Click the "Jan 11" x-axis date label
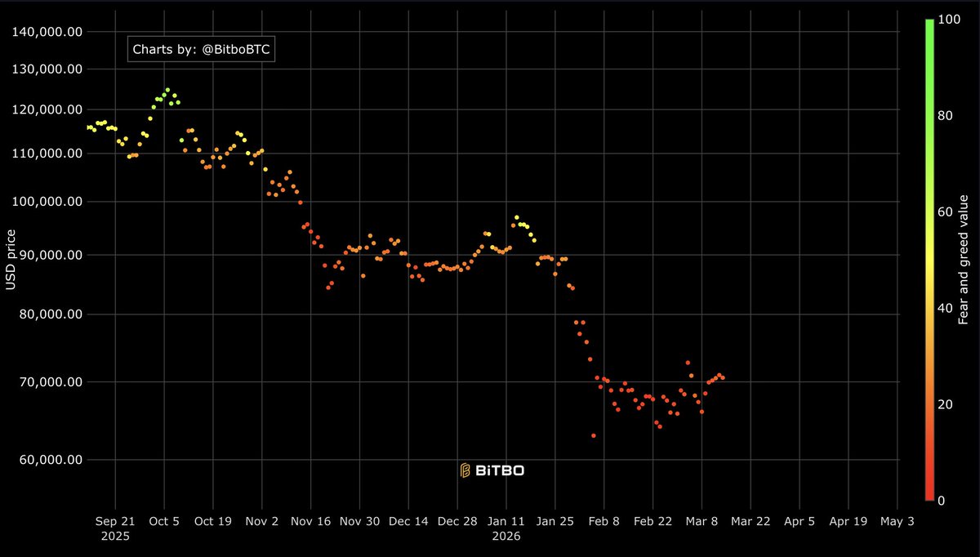The image size is (980, 557). click(506, 522)
